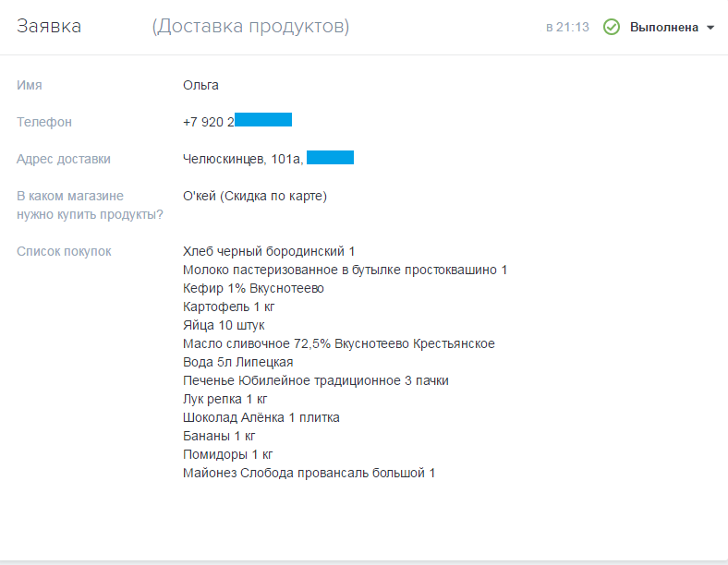Click the Имя field label
Screen dimensions: 728x565
click(x=30, y=85)
